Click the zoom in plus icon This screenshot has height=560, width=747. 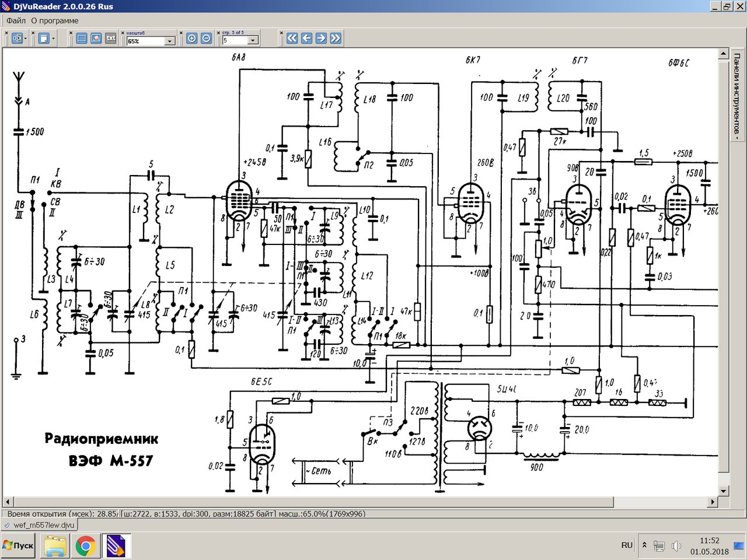(x=191, y=38)
